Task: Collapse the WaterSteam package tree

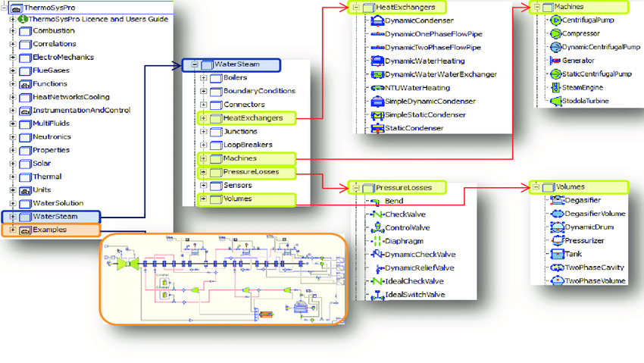Action: (195, 64)
